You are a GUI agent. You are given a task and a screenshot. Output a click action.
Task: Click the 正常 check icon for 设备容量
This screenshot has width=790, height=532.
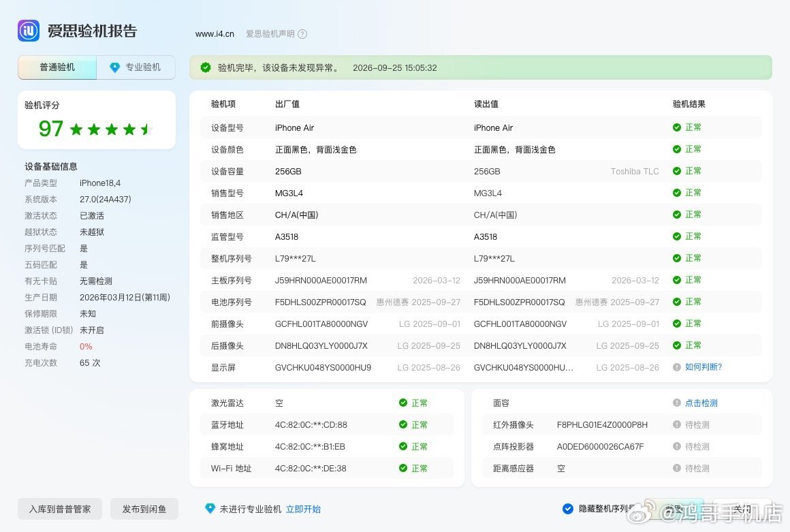(677, 171)
